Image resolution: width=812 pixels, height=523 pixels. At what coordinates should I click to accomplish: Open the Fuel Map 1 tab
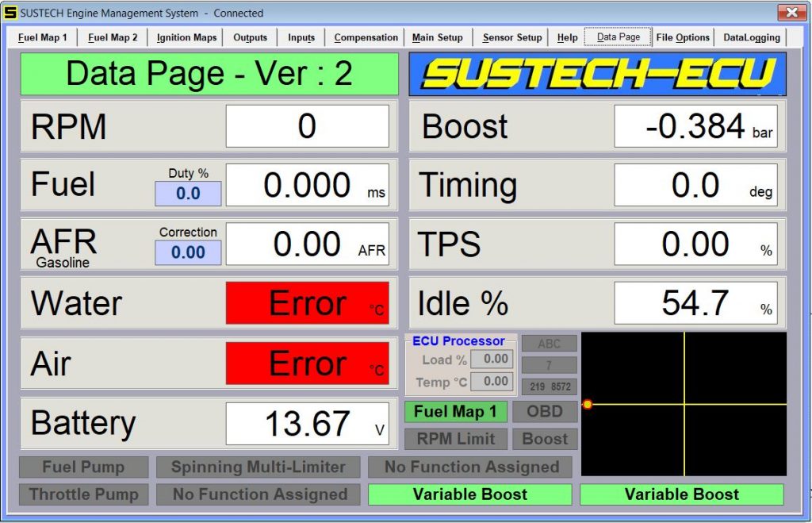coord(43,37)
